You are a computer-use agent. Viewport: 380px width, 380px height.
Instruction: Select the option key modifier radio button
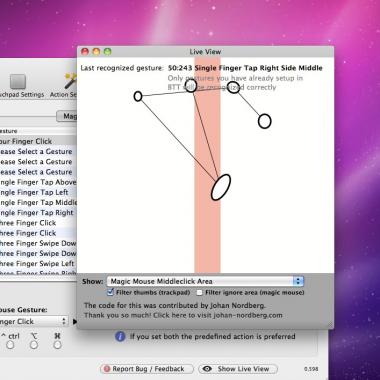click(x=34, y=345)
